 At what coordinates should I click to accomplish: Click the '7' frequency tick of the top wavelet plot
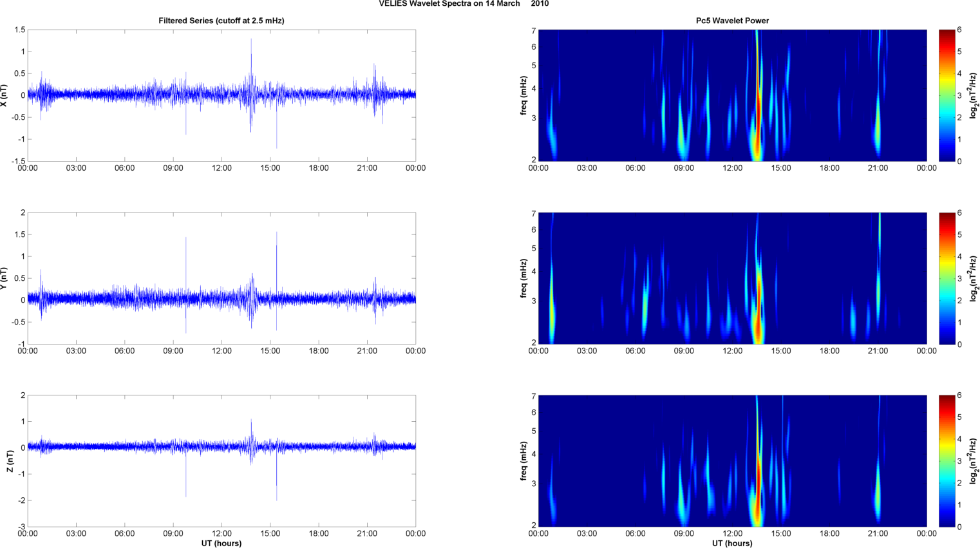[534, 31]
